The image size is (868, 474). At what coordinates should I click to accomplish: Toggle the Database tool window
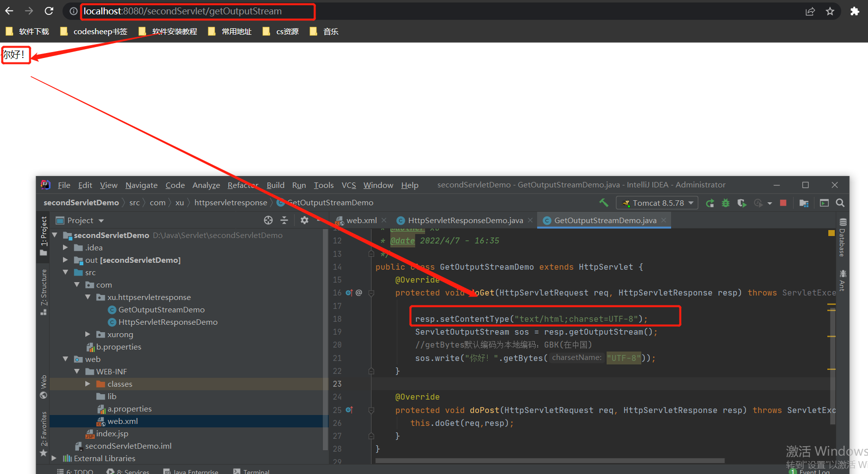click(x=842, y=237)
